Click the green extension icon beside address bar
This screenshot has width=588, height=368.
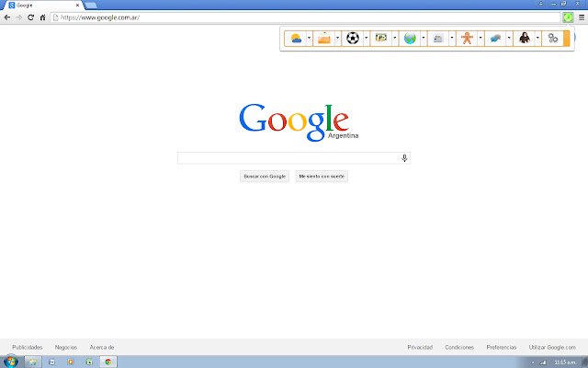coord(568,17)
